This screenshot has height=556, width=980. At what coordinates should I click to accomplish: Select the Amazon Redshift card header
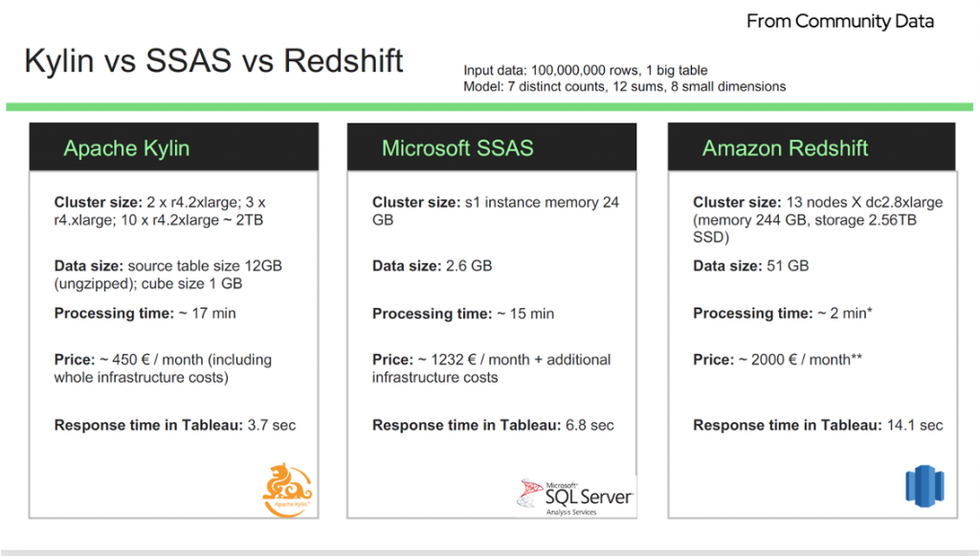pos(812,146)
